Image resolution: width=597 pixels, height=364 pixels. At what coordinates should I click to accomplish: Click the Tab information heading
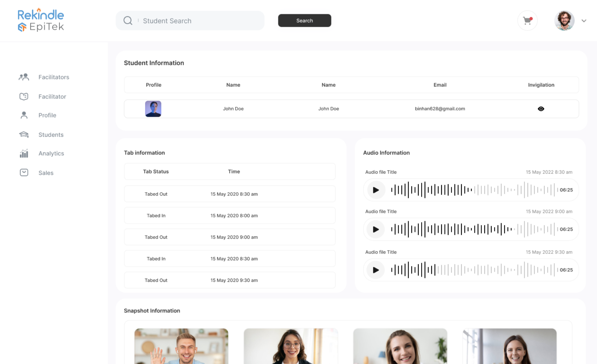point(144,153)
